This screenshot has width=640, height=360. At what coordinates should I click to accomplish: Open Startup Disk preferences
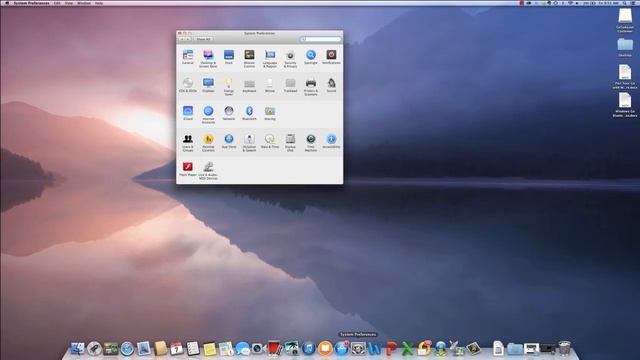[x=290, y=142]
